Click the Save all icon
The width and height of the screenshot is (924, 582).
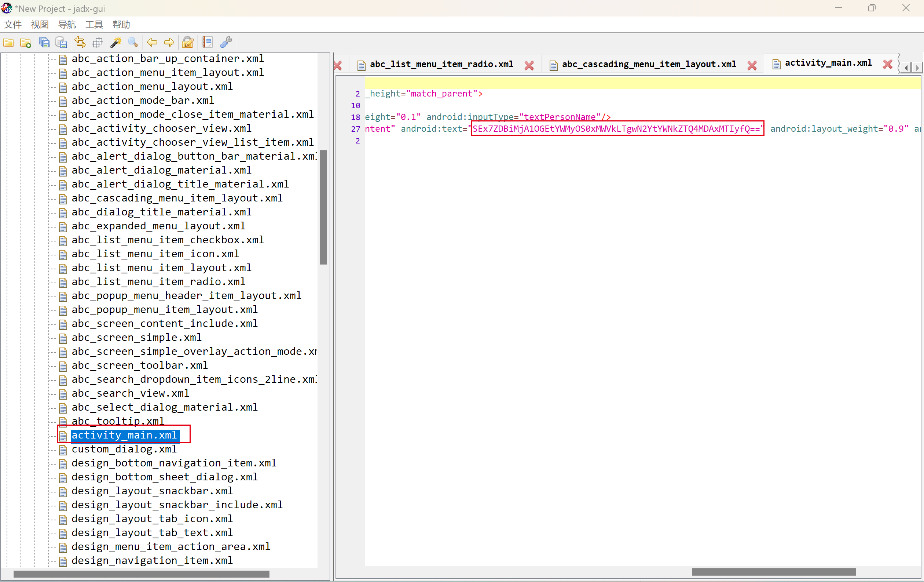44,42
